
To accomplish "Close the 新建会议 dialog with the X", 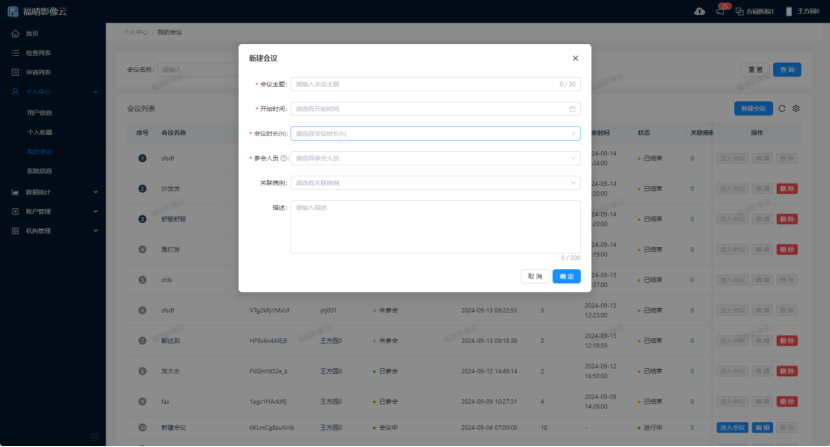I will click(x=575, y=58).
